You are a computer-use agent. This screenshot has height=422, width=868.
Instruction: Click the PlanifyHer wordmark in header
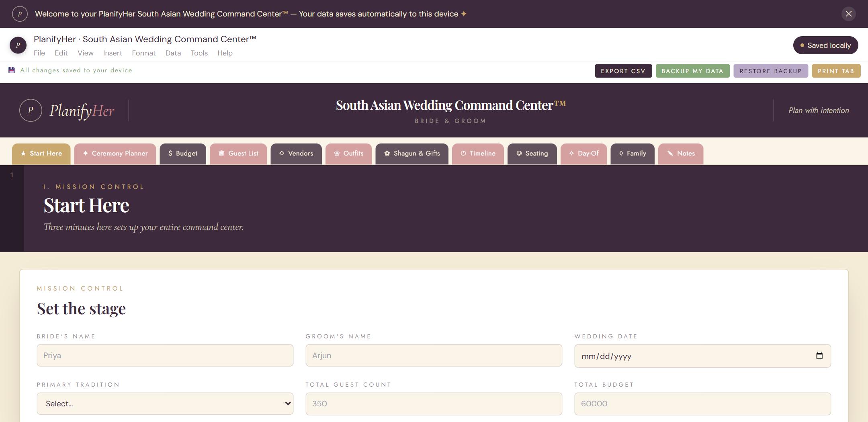(x=82, y=111)
